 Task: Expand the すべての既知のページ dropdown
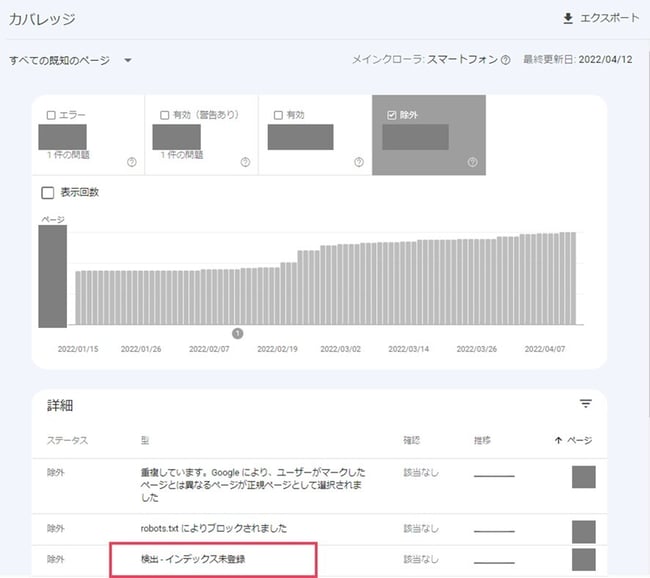128,61
